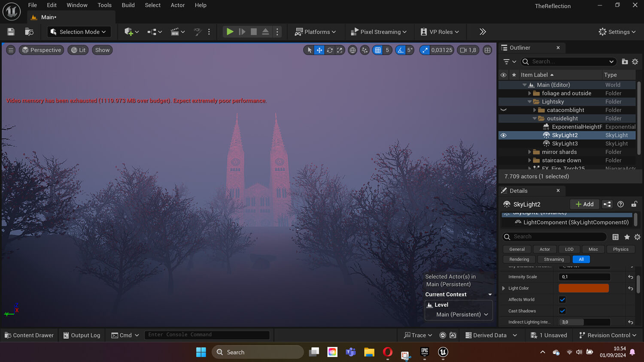Viewport: 644px width, 362px height.
Task: Select the LOD filter in Details
Action: coord(569,249)
